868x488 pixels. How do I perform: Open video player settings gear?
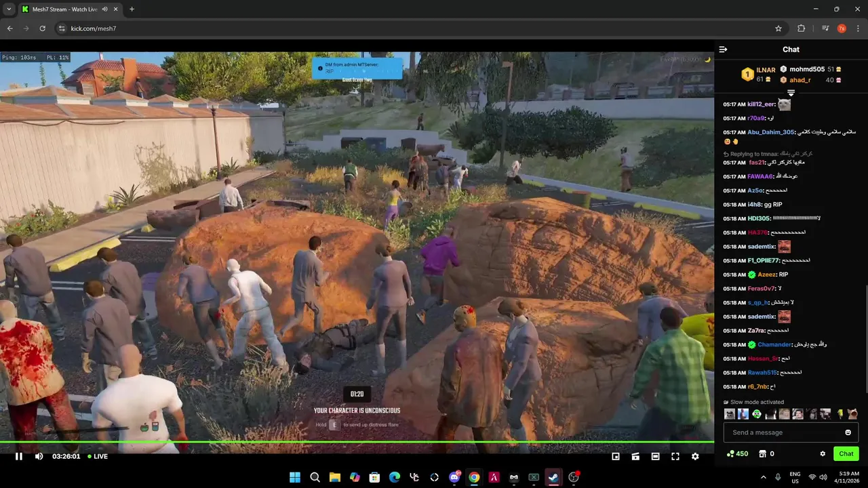[695, 456]
